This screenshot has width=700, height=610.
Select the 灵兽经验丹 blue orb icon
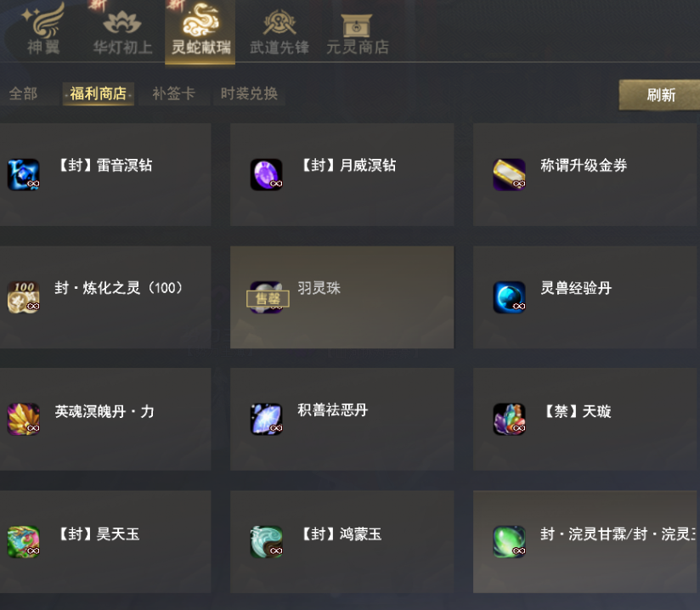pyautogui.click(x=510, y=297)
